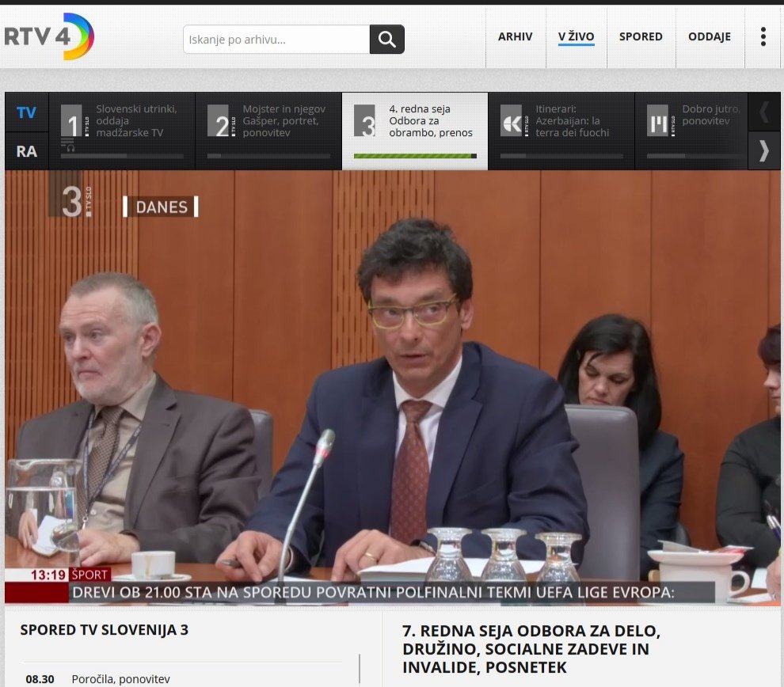Focus the Iskanje po arhivu search field
The height and width of the screenshot is (687, 784).
(276, 39)
